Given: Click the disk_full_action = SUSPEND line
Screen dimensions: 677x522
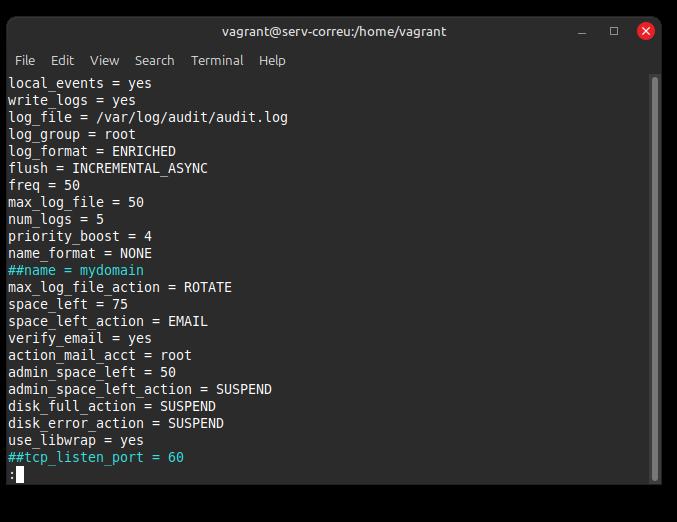Looking at the screenshot, I should pyautogui.click(x=112, y=406).
